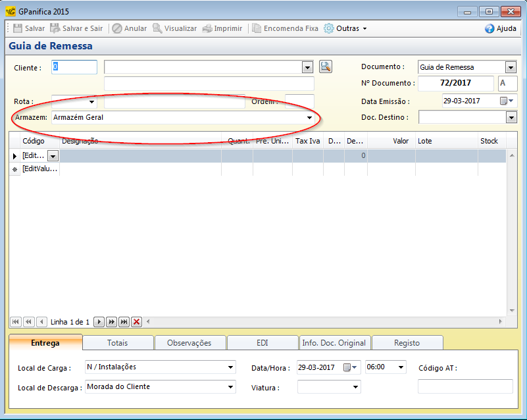Go to the next record in the navigator
527x420 pixels.
pyautogui.click(x=99, y=322)
